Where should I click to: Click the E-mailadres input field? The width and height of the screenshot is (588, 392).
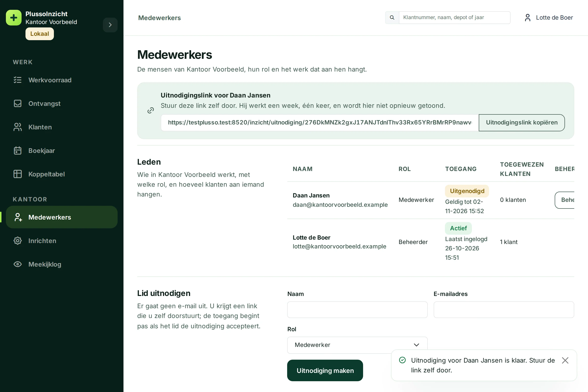pos(503,309)
